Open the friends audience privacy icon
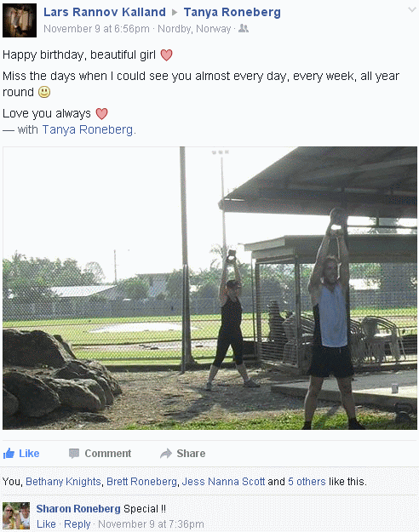Image resolution: width=419 pixels, height=532 pixels. coord(244,28)
